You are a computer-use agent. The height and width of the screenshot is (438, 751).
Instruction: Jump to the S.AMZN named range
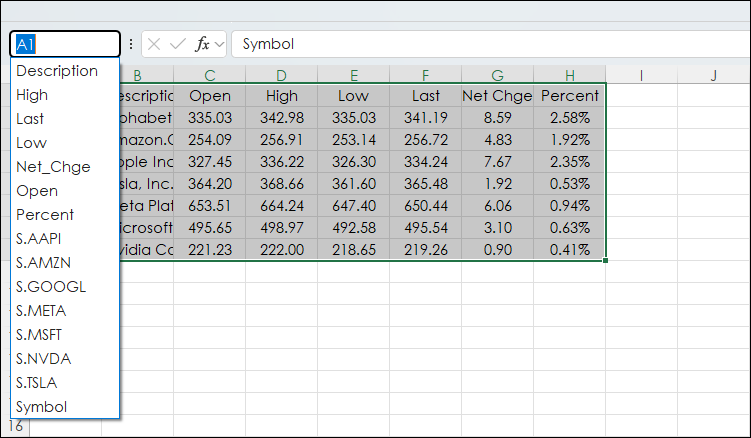tap(65, 263)
